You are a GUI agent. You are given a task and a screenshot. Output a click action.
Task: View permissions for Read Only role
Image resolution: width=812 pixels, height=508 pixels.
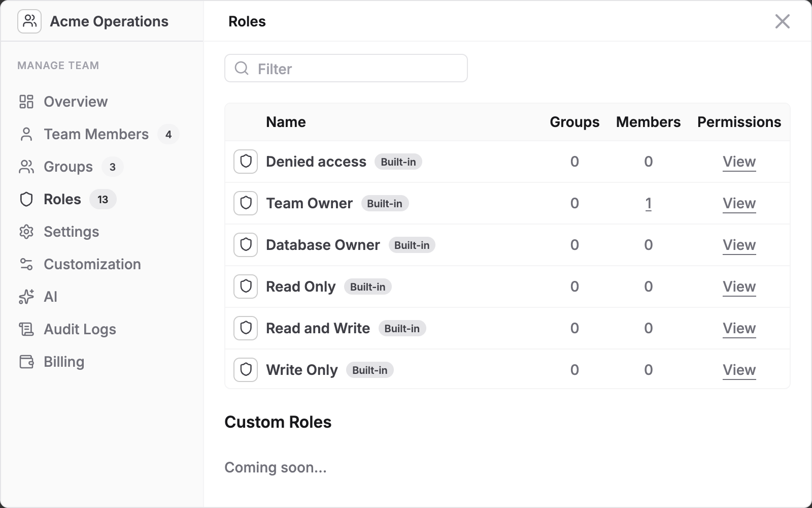coord(739,287)
